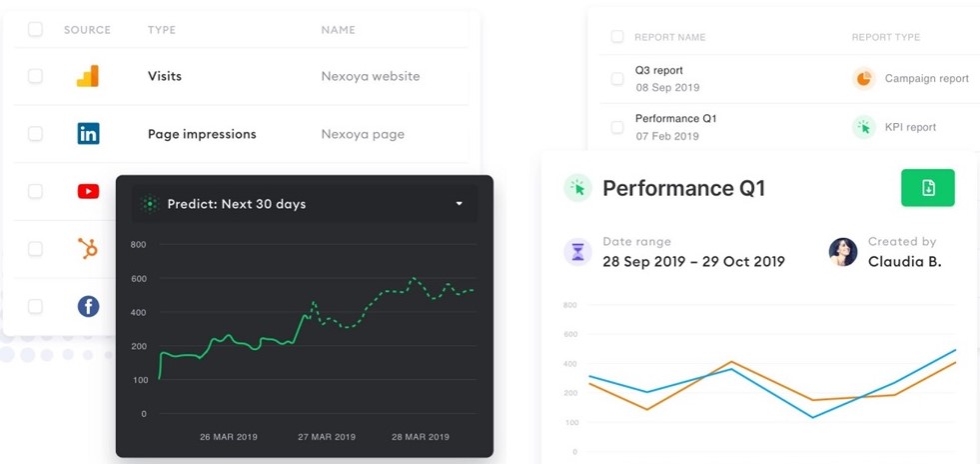Click the Facebook source icon
Screen dimensions: 980x464
(88, 307)
